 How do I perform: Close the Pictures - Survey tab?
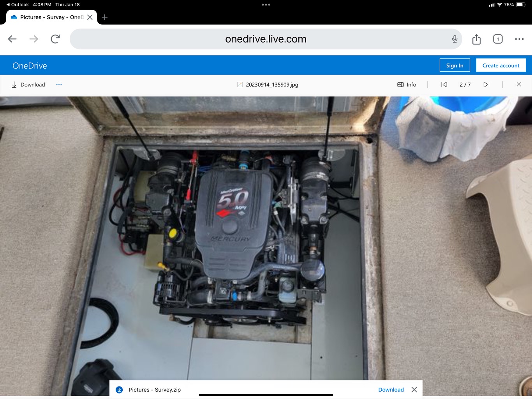point(90,17)
